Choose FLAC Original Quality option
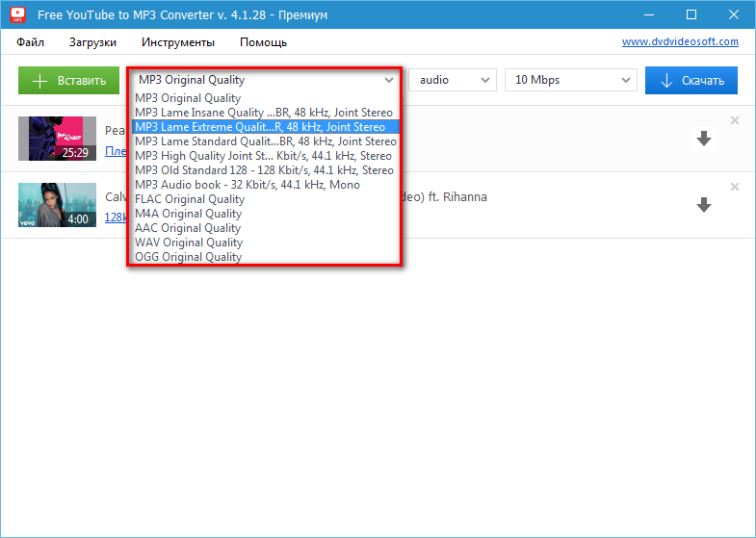Viewport: 756px width, 538px height. coord(265,199)
